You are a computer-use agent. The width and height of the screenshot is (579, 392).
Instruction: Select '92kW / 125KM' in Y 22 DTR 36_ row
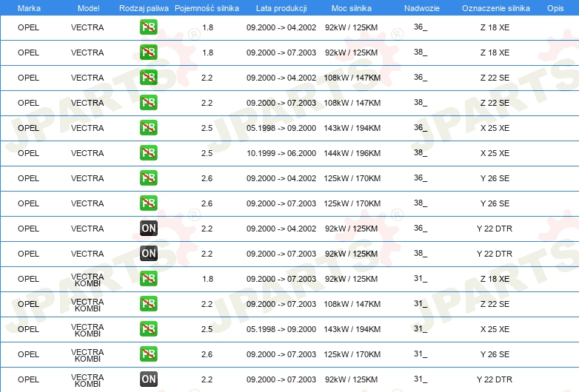(351, 229)
